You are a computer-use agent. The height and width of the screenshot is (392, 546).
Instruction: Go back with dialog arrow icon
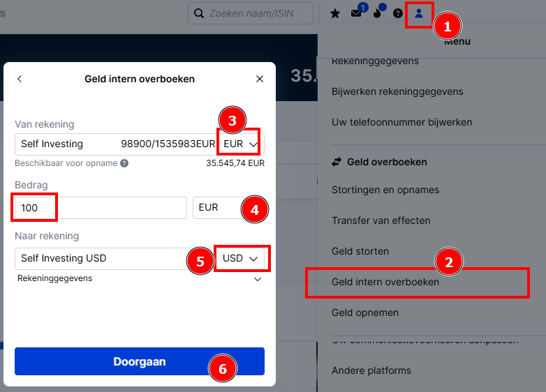[20, 79]
